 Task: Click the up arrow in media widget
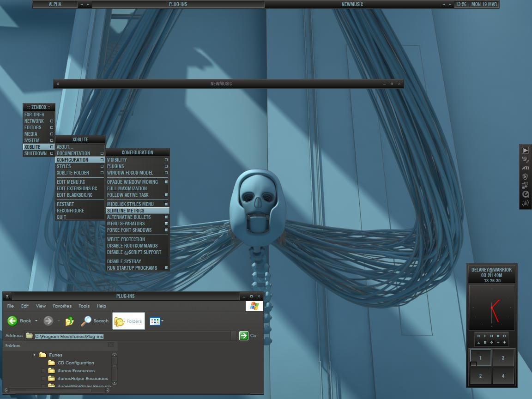(498, 342)
